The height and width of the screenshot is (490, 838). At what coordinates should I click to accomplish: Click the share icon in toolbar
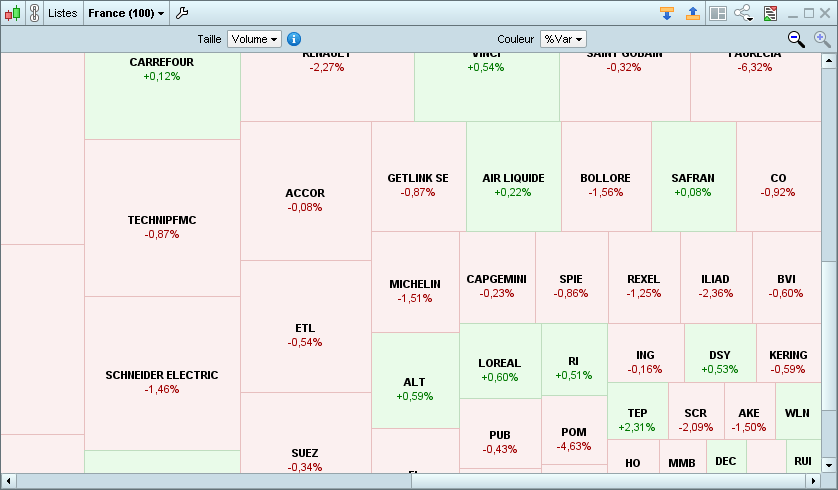[x=743, y=13]
